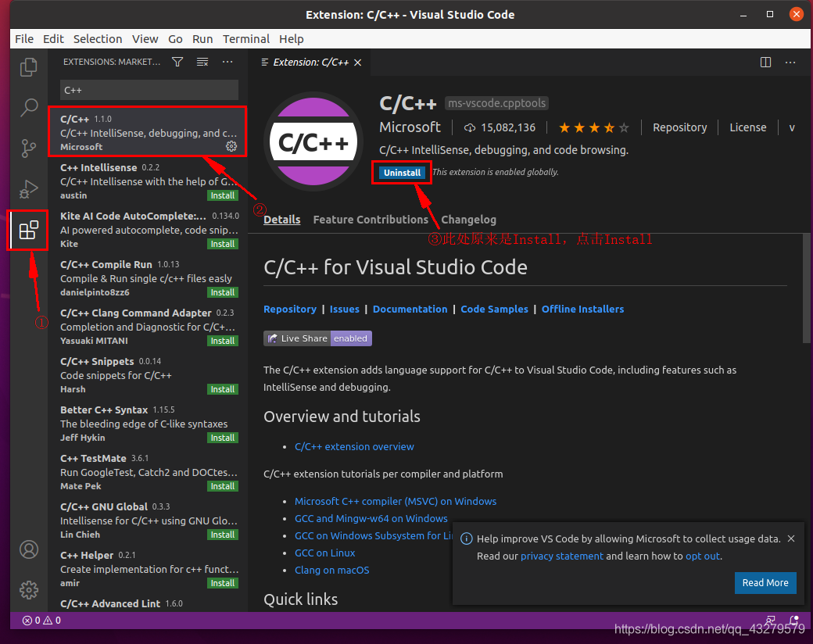Close the Extension: C/C++ tab
The height and width of the screenshot is (644, 813).
point(358,63)
